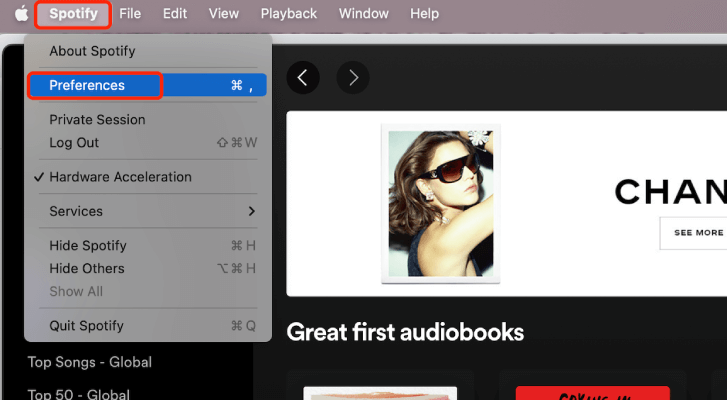727x400 pixels.
Task: Choose Preferences from the Spotify menu
Action: (x=87, y=86)
